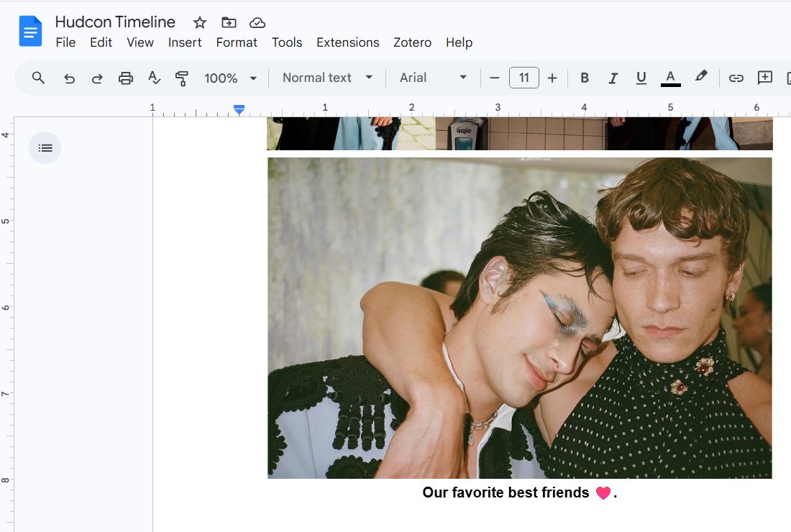The height and width of the screenshot is (532, 791).
Task: Print the document
Action: pos(126,78)
